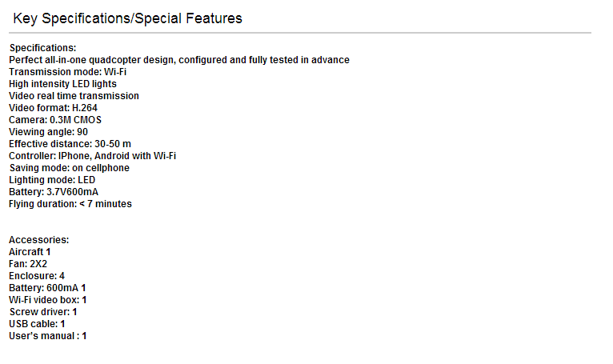
Task: Click the Battery: 3.7V600mA specification
Action: [x=54, y=192]
